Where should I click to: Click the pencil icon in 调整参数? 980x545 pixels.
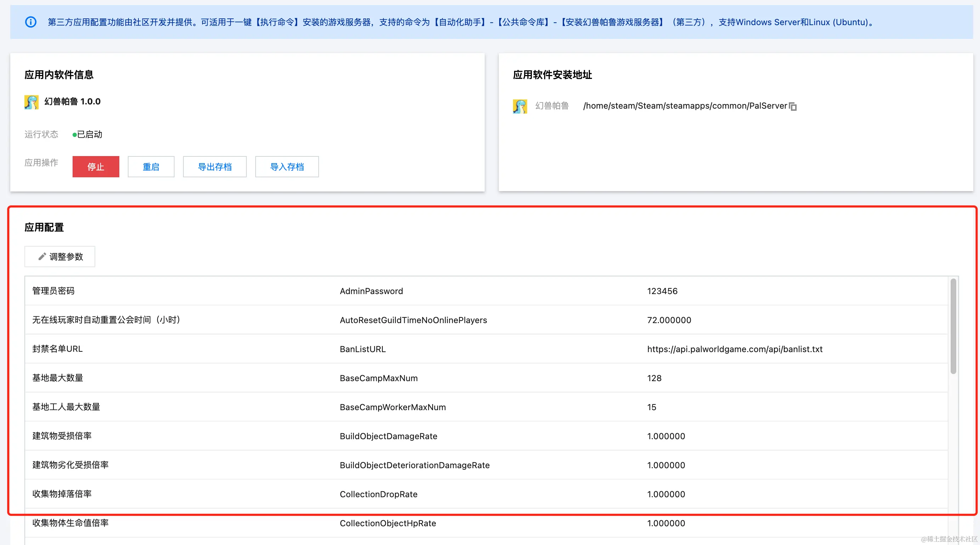coord(42,257)
